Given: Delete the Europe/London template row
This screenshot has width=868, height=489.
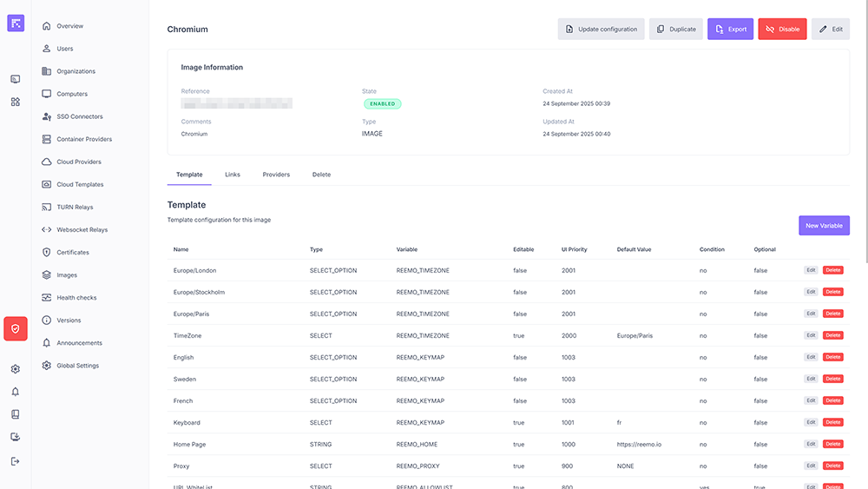Looking at the screenshot, I should (x=832, y=270).
